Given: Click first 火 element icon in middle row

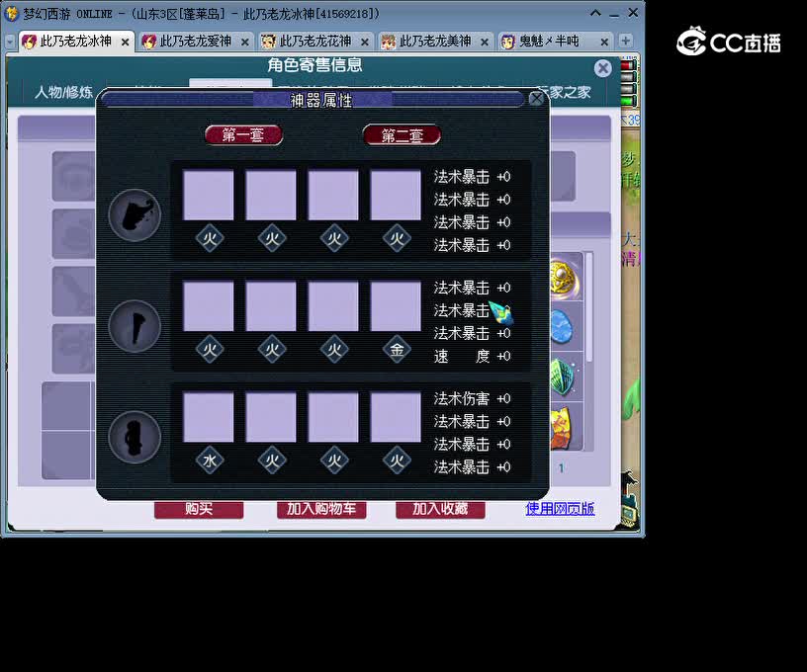Looking at the screenshot, I should point(210,349).
